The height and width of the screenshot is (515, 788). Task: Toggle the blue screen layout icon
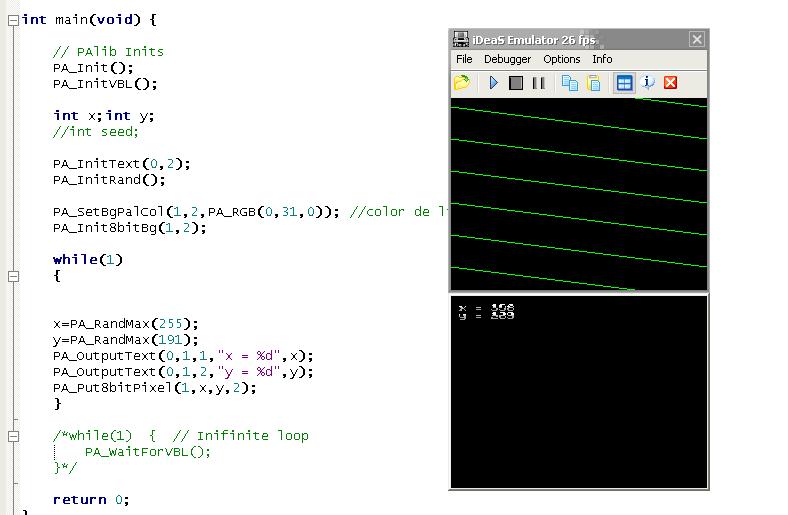[624, 83]
